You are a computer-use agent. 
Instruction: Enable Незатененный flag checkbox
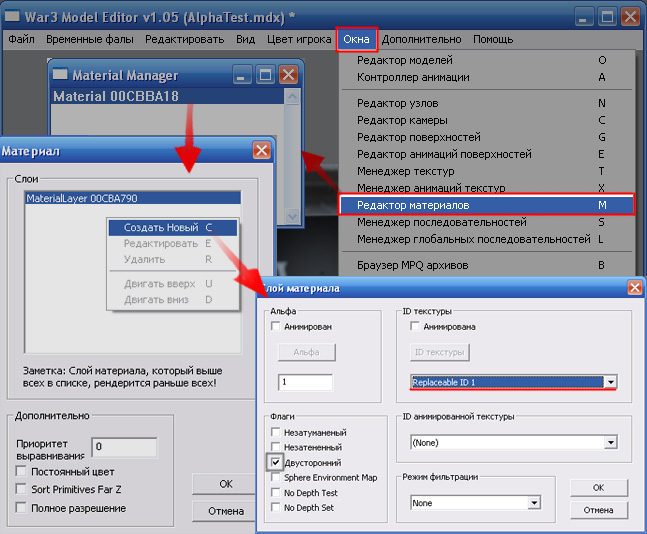click(275, 447)
